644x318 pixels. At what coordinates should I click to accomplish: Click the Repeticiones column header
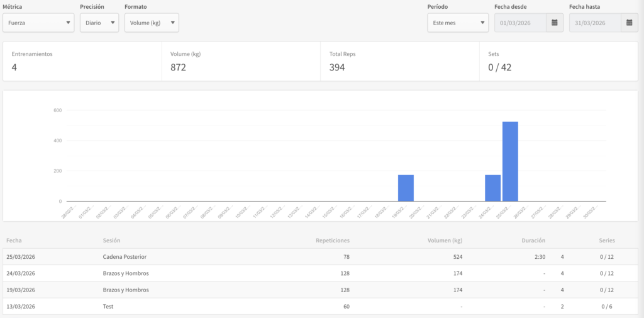click(332, 241)
